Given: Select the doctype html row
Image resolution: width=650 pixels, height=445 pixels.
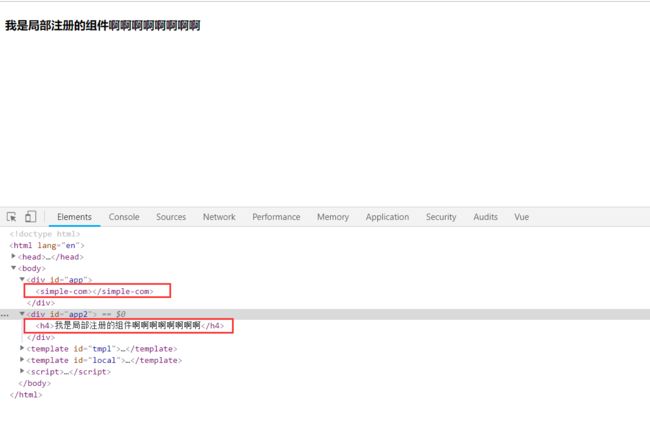Looking at the screenshot, I should 45,234.
